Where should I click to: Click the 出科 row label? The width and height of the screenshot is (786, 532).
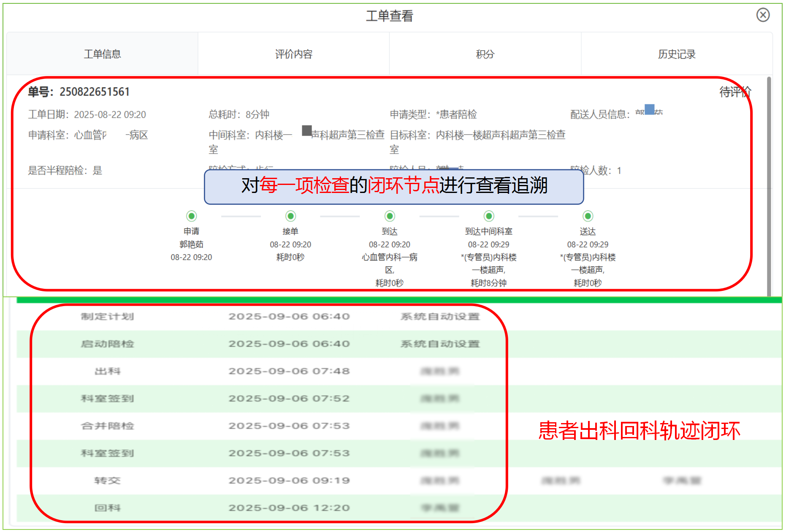[108, 371]
